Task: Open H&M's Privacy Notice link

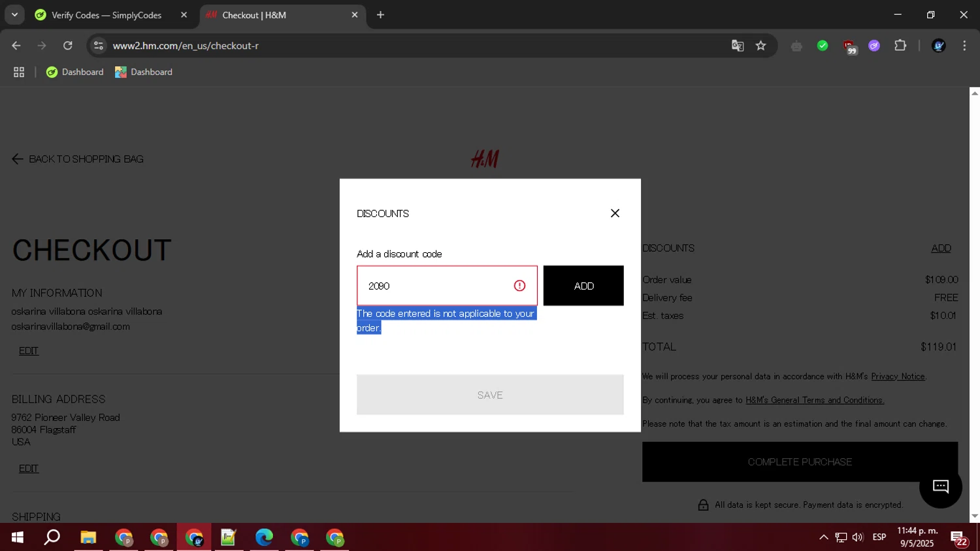Action: coord(898,376)
